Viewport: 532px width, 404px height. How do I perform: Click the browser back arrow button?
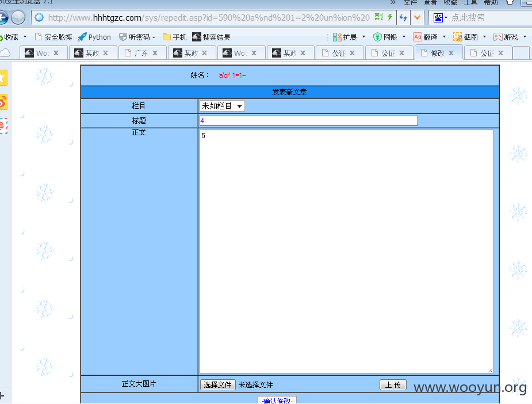(3, 18)
